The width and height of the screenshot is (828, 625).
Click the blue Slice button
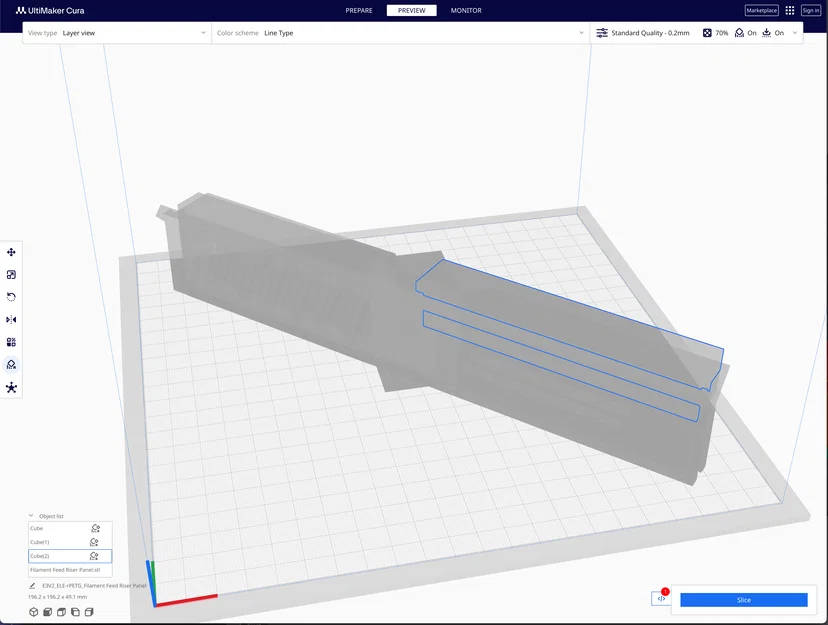tap(744, 600)
